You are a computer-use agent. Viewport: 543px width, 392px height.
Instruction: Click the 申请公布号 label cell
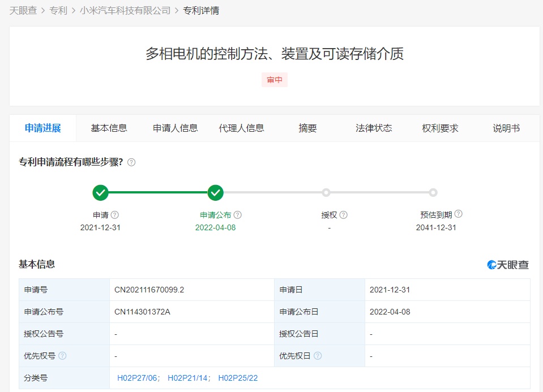[x=64, y=312]
